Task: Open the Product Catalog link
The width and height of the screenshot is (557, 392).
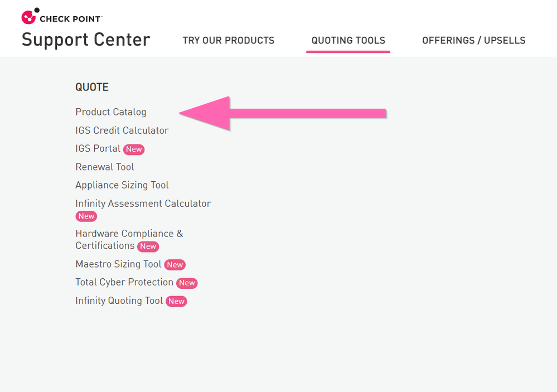Action: pyautogui.click(x=111, y=112)
